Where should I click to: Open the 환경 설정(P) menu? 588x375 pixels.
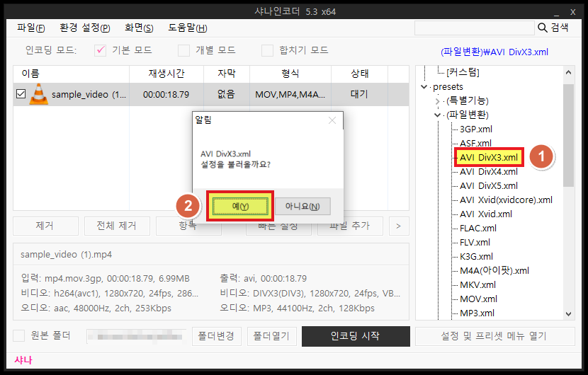(85, 28)
